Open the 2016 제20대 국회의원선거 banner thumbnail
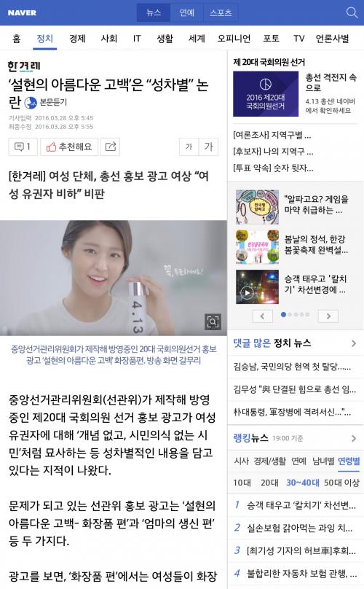This screenshot has width=364, height=589. pos(265,94)
